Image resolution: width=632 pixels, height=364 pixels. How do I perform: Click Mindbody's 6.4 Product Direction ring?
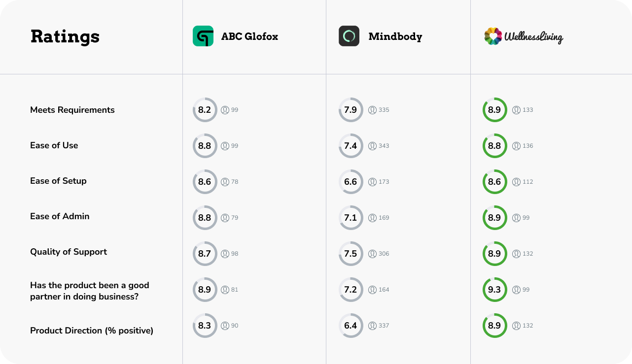(x=351, y=326)
